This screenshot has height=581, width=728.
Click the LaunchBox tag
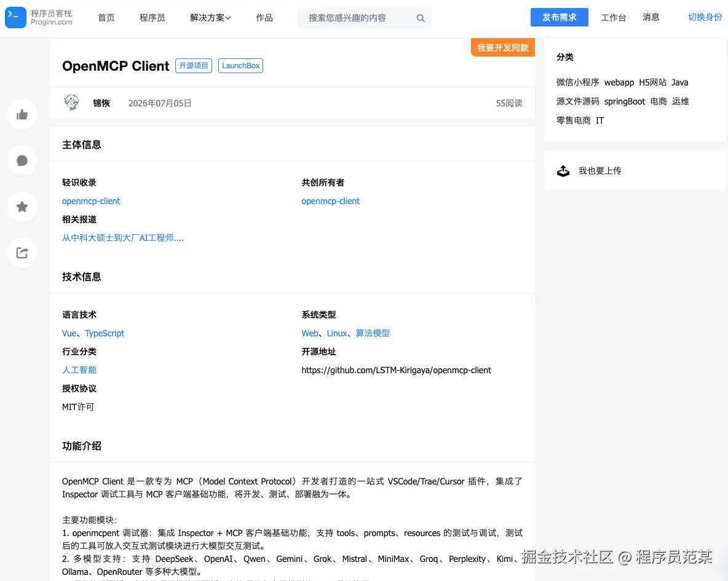pyautogui.click(x=240, y=66)
